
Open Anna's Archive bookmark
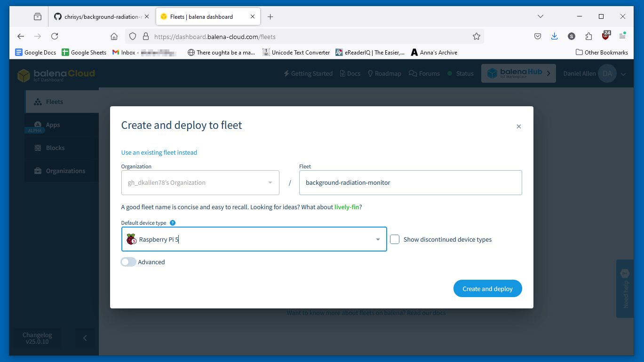click(434, 52)
